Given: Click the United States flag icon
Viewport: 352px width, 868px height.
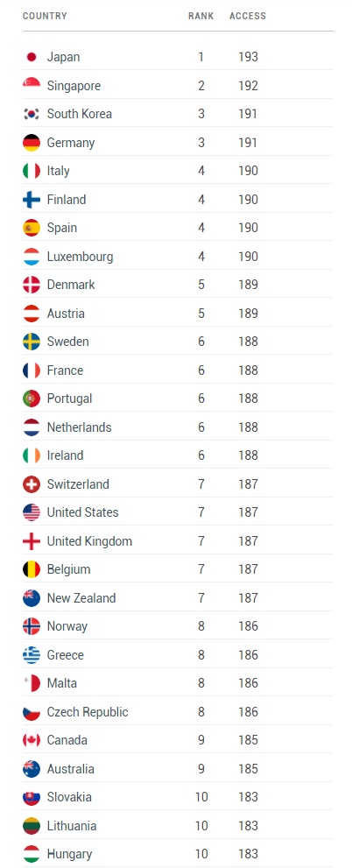Looking at the screenshot, I should 32,512.
